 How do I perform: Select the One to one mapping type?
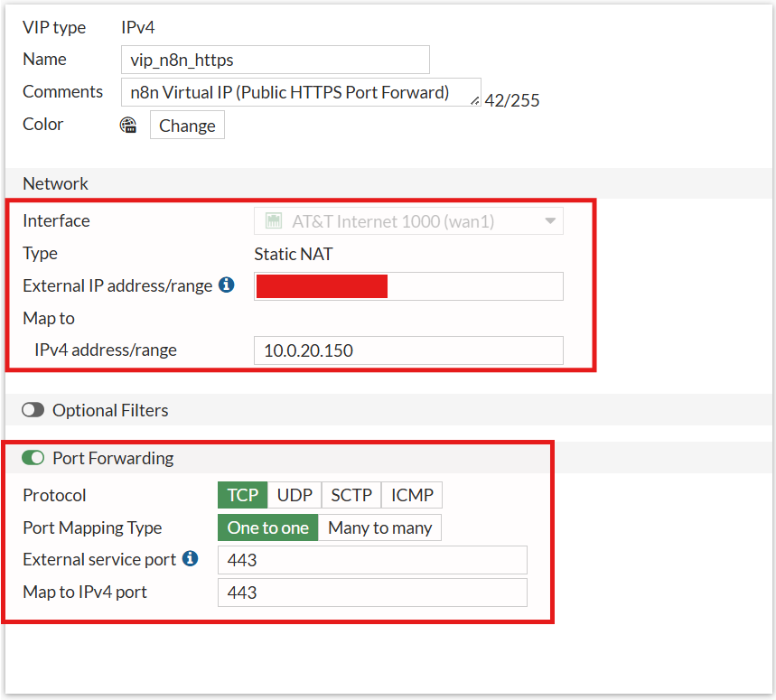267,527
